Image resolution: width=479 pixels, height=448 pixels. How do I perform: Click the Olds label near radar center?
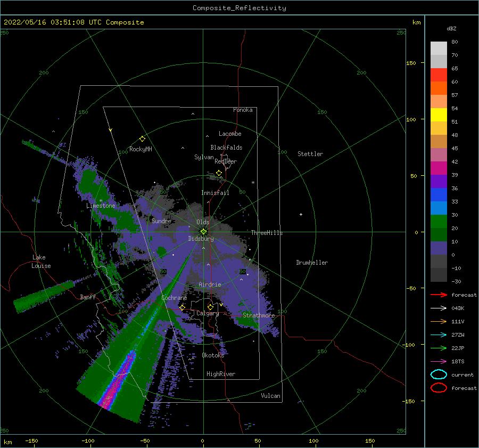tap(203, 222)
